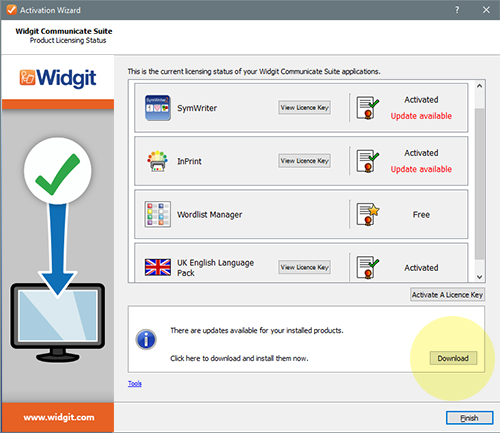Screen dimensions: 500x433
Task: Click the Wordlist Manager grid icon
Action: pos(158,214)
